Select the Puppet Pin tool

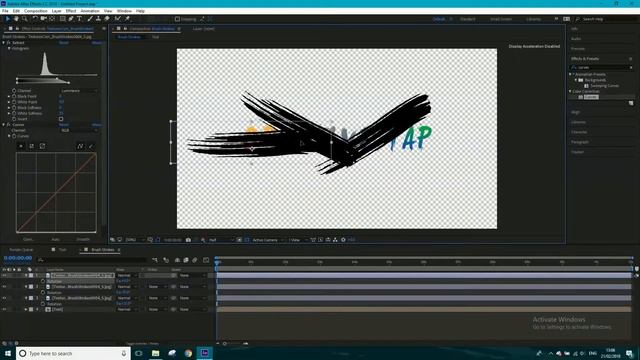[x=127, y=19]
